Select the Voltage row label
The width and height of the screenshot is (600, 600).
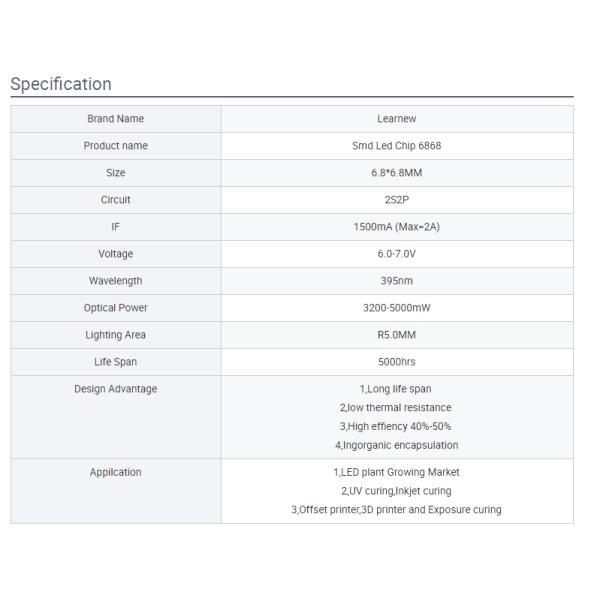coord(116,254)
